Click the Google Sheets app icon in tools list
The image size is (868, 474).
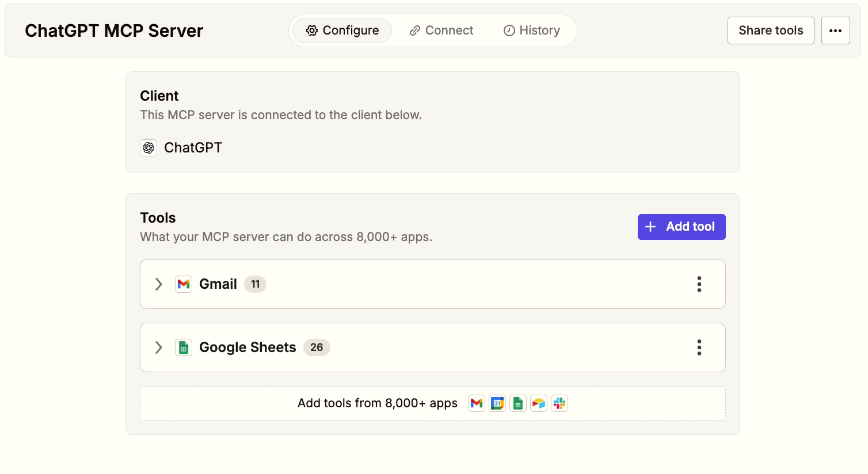184,347
